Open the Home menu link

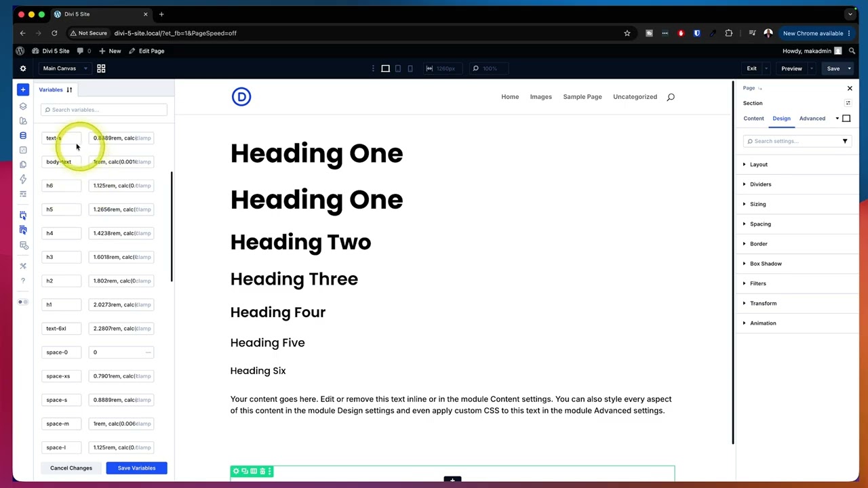click(x=510, y=97)
